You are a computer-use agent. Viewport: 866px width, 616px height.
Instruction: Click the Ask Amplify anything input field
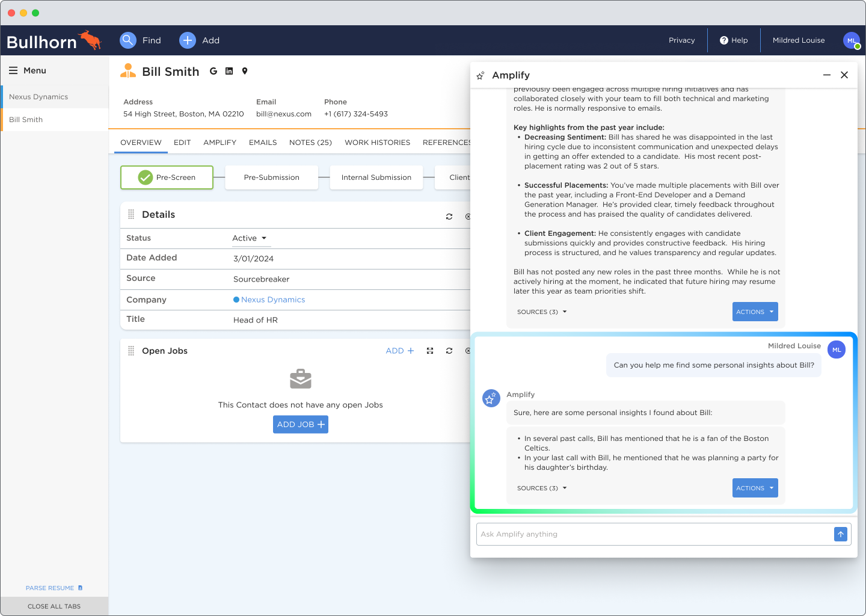(653, 534)
